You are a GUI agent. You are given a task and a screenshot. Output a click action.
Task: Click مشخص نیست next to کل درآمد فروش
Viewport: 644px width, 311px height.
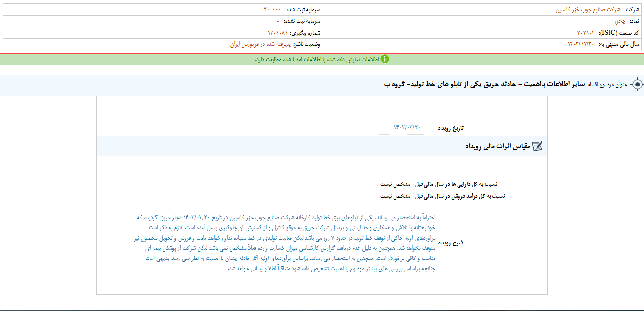coord(395,196)
